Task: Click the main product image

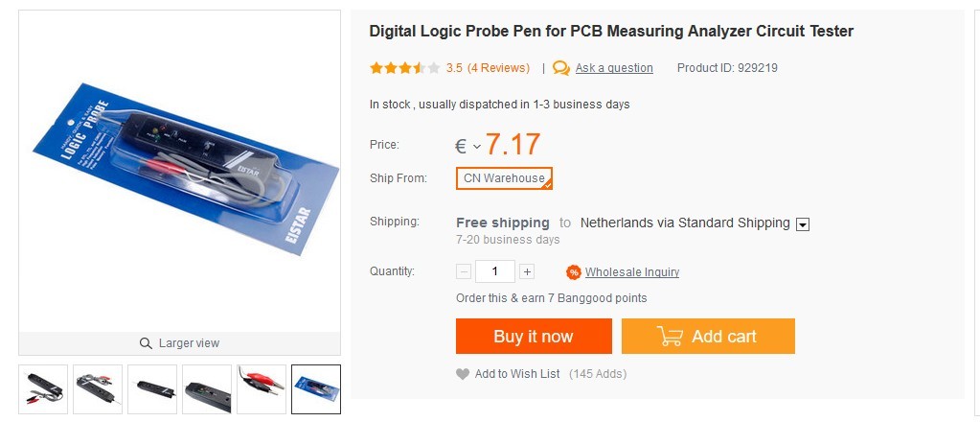Action: click(x=180, y=171)
